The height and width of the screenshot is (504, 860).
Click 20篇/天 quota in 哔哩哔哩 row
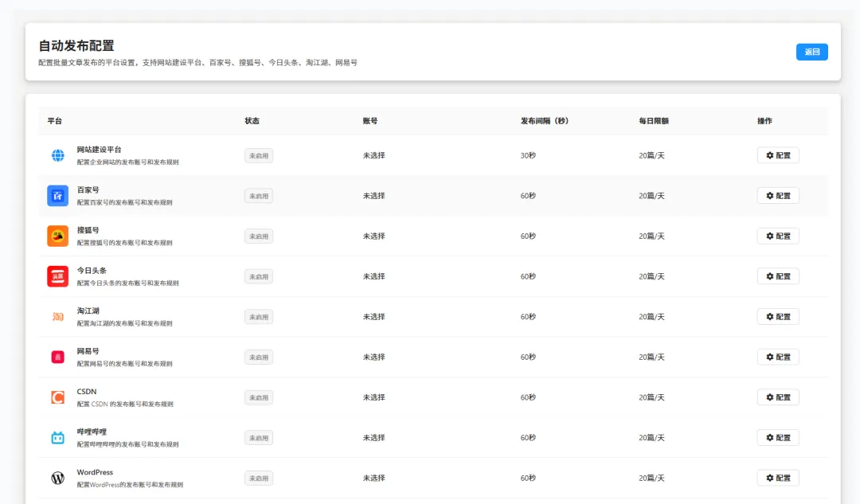(x=651, y=438)
